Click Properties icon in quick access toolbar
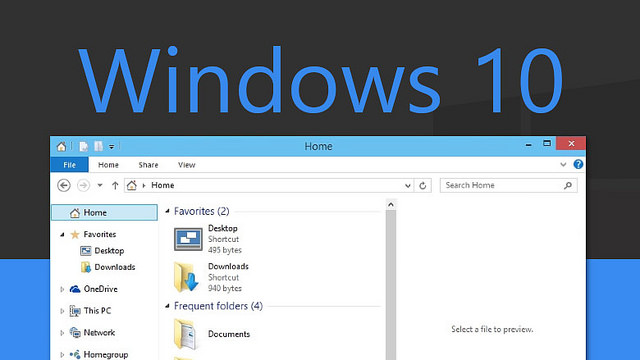 [x=84, y=146]
